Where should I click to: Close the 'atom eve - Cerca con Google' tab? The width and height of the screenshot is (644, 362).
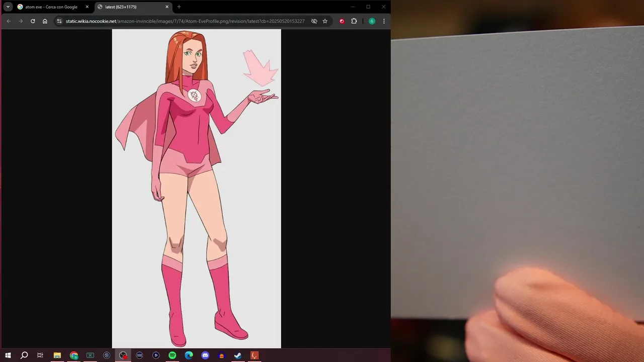[x=87, y=7]
